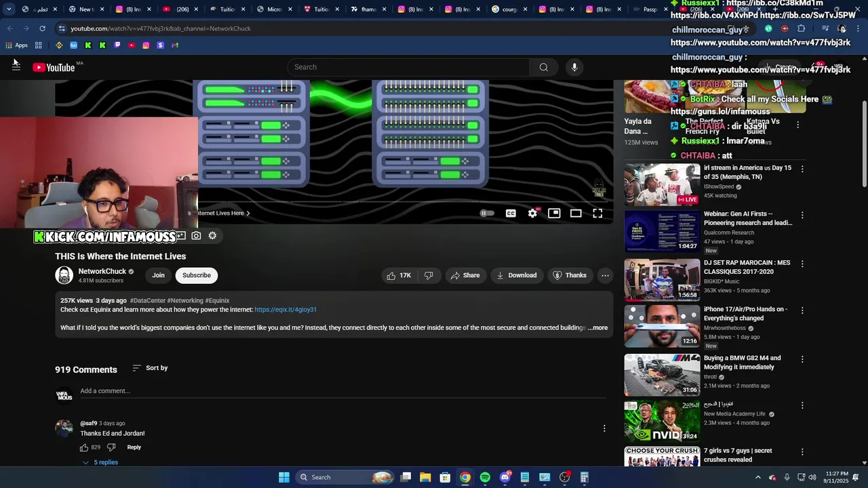
Task: Click the Download button
Action: point(516,275)
